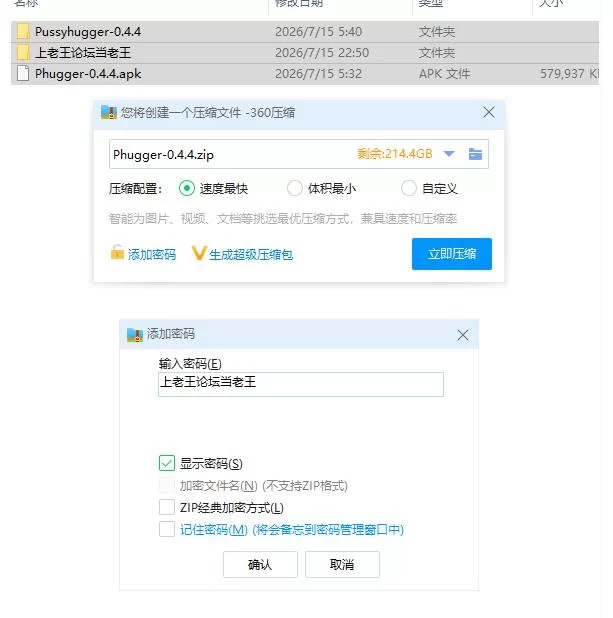Click the Phugger-0.4.4.apk file icon
Viewport: 613px width, 618px height.
[x=23, y=74]
